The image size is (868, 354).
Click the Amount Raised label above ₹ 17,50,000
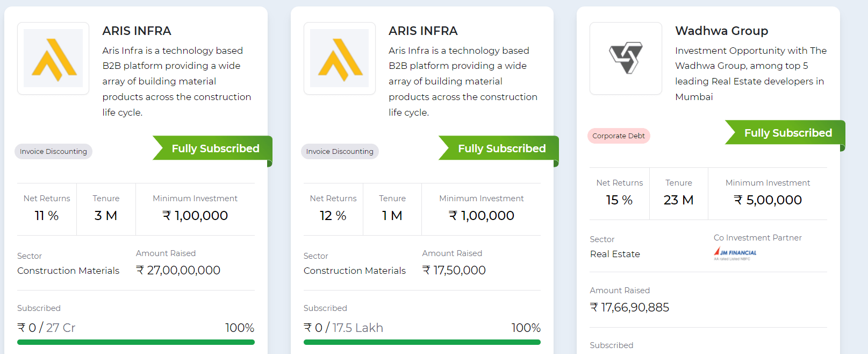(452, 253)
